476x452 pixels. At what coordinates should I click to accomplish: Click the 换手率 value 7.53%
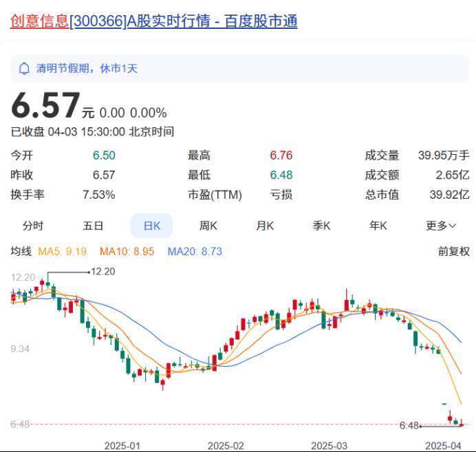(99, 195)
